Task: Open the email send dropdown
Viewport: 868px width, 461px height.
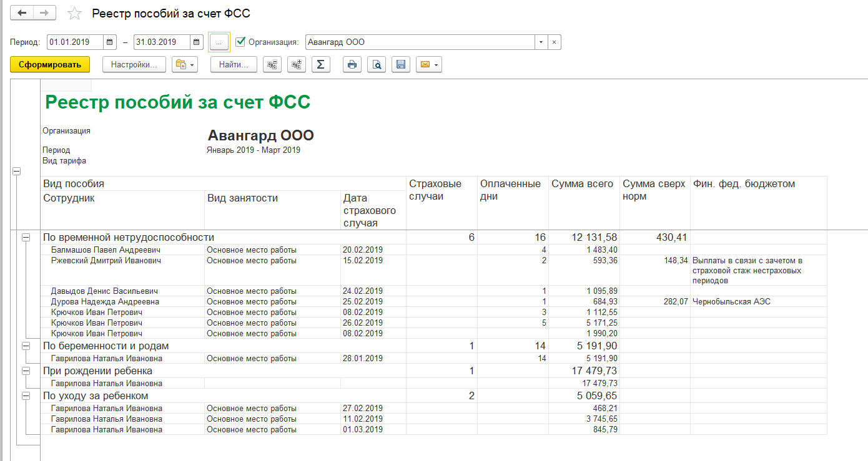Action: click(x=429, y=64)
